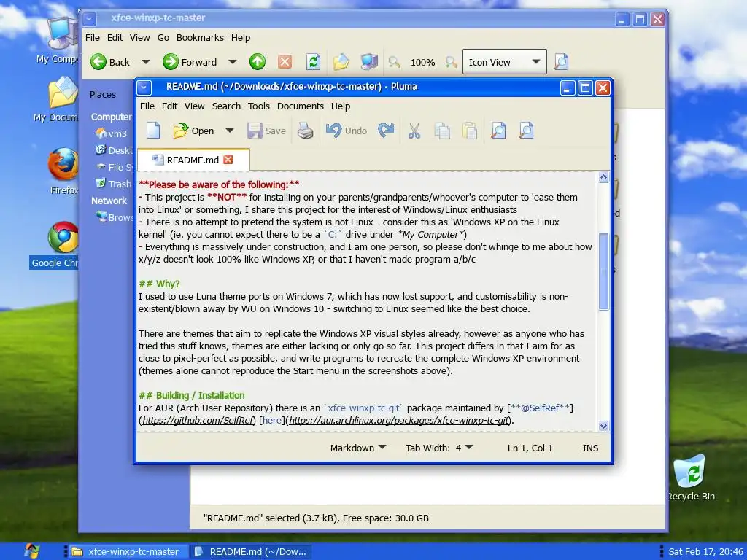Search files with file manager magnifier
This screenshot has height=560, width=747.
point(561,62)
